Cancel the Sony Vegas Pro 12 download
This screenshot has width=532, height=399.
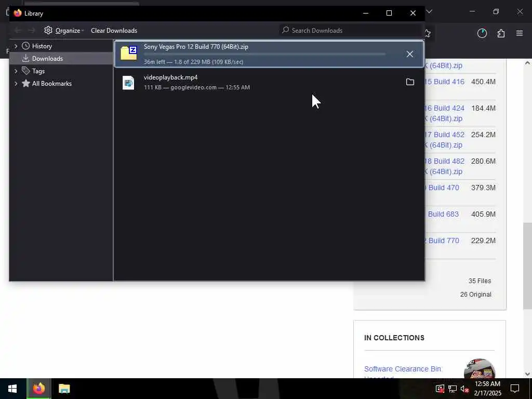pyautogui.click(x=410, y=54)
